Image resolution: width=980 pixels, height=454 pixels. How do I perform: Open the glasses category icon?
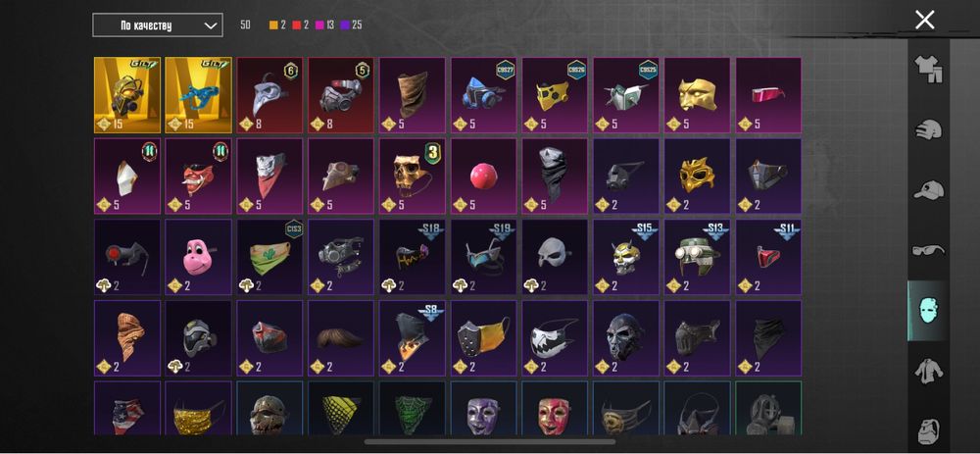[x=928, y=250]
